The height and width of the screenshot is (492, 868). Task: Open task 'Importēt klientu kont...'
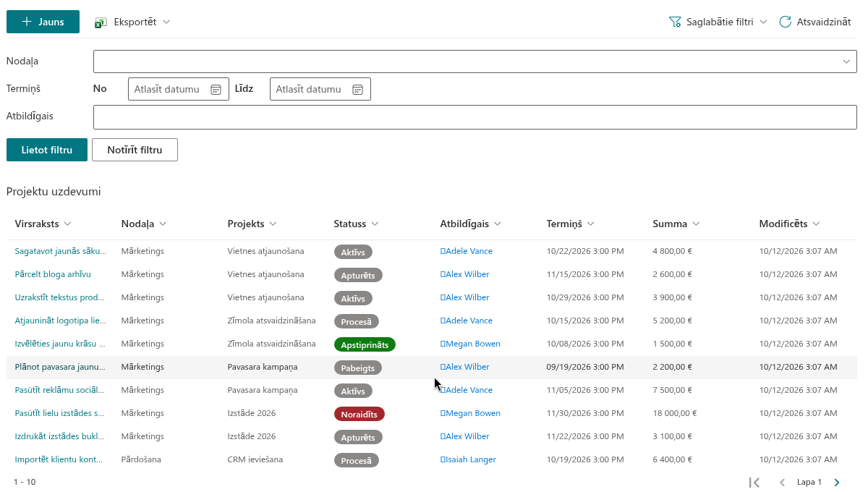[59, 459]
